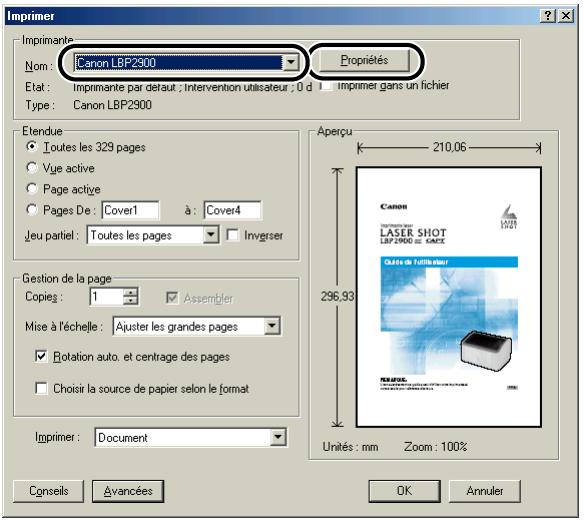Screen dimensions: 584x520
Task: Open the printer Nom dropdown list
Action: 291,63
